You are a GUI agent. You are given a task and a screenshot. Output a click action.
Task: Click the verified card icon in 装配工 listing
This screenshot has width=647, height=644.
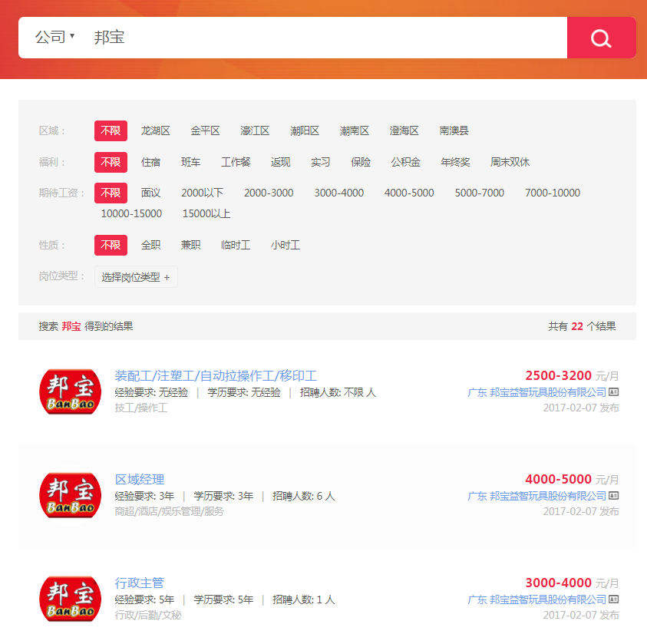coord(613,392)
